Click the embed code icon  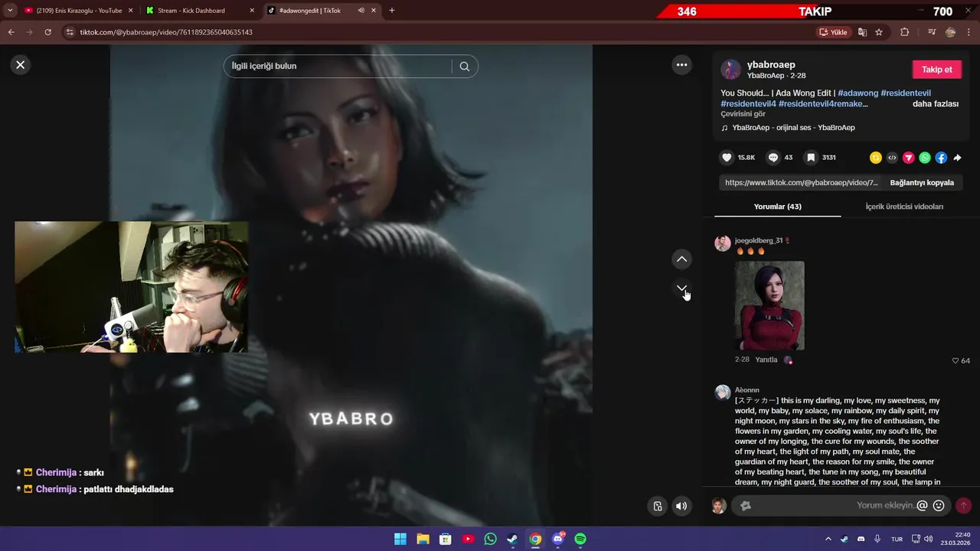tap(892, 158)
